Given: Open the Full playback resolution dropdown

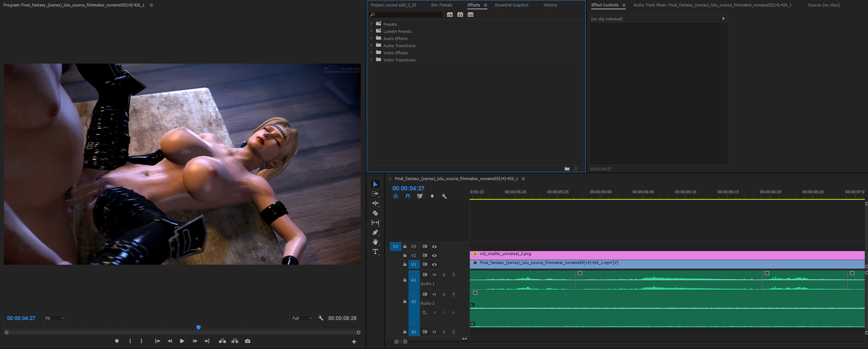Looking at the screenshot, I should (x=302, y=318).
